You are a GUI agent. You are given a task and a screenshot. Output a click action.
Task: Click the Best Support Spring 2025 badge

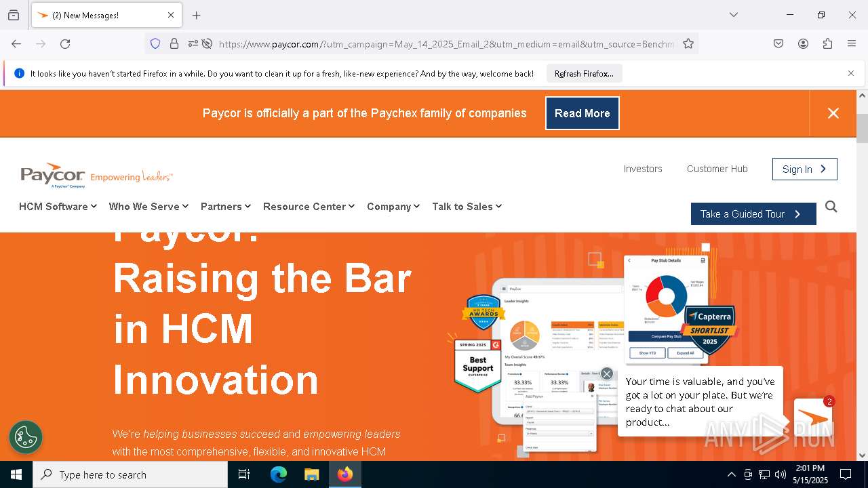(478, 365)
